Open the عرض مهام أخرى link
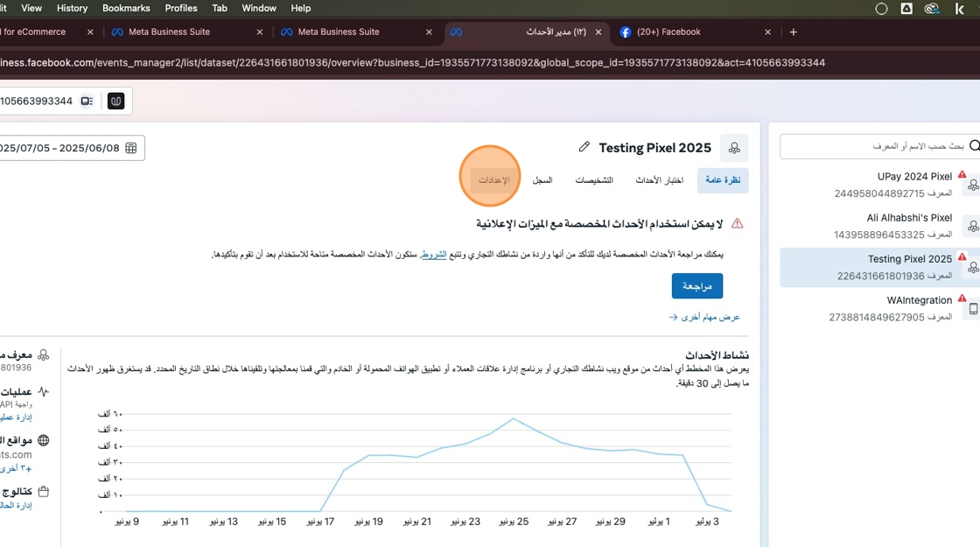This screenshot has height=547, width=980. (x=704, y=317)
